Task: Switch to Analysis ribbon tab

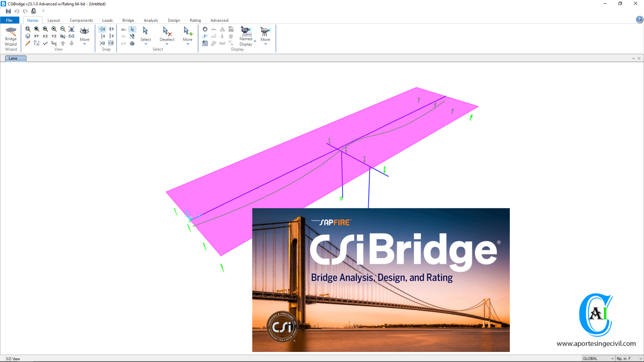Action: [151, 20]
